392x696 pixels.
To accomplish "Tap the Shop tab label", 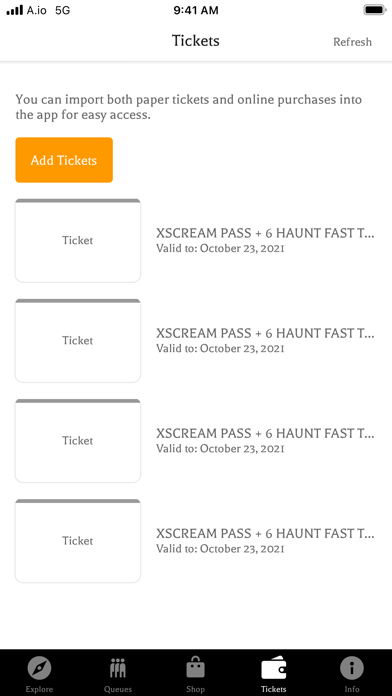I will coord(195,689).
